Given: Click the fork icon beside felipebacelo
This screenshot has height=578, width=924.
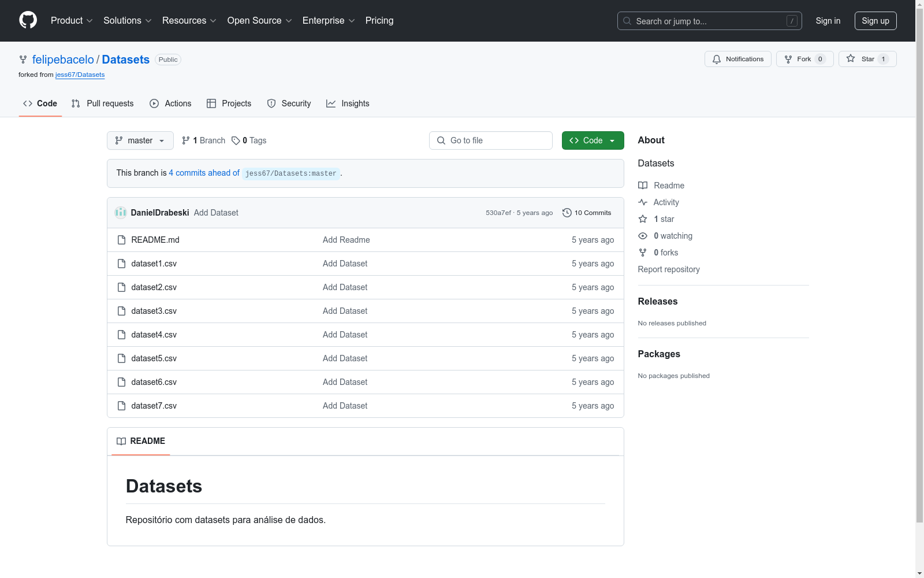Looking at the screenshot, I should click(x=23, y=60).
